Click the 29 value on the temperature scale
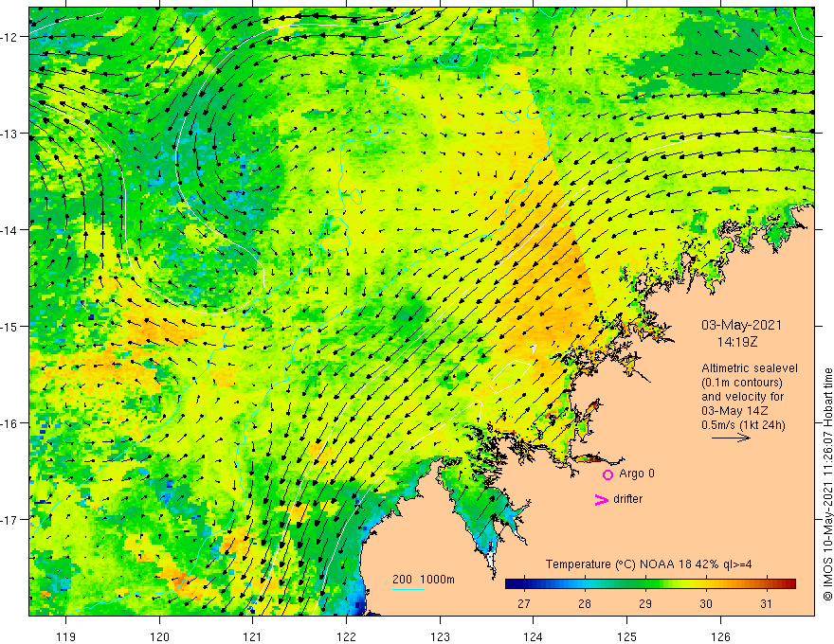This screenshot has height=644, width=834. pos(645,604)
